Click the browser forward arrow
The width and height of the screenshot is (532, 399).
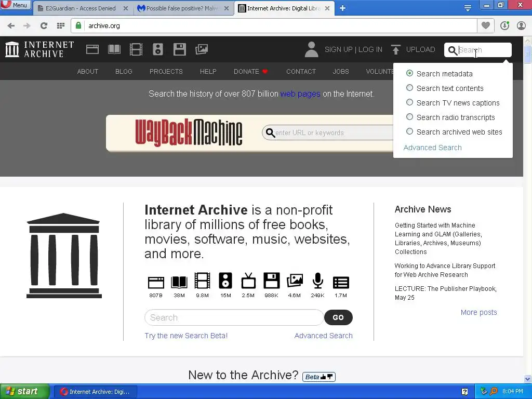pos(27,26)
